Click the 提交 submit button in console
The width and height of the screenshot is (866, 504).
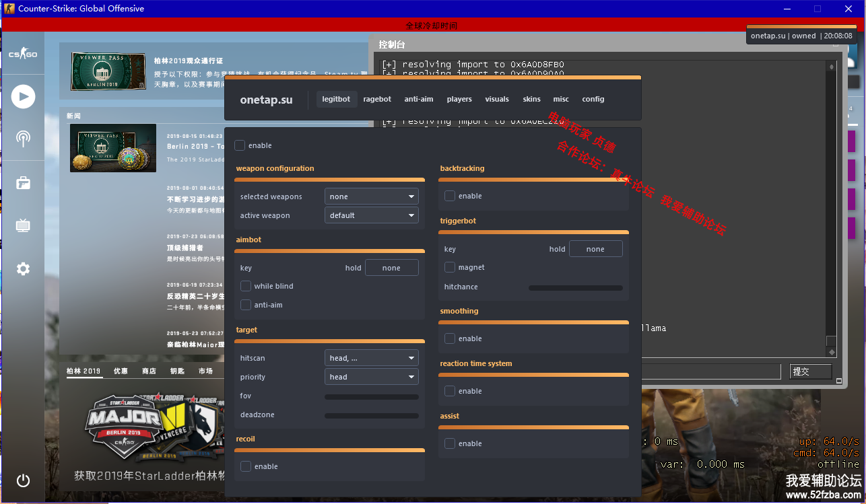point(811,371)
